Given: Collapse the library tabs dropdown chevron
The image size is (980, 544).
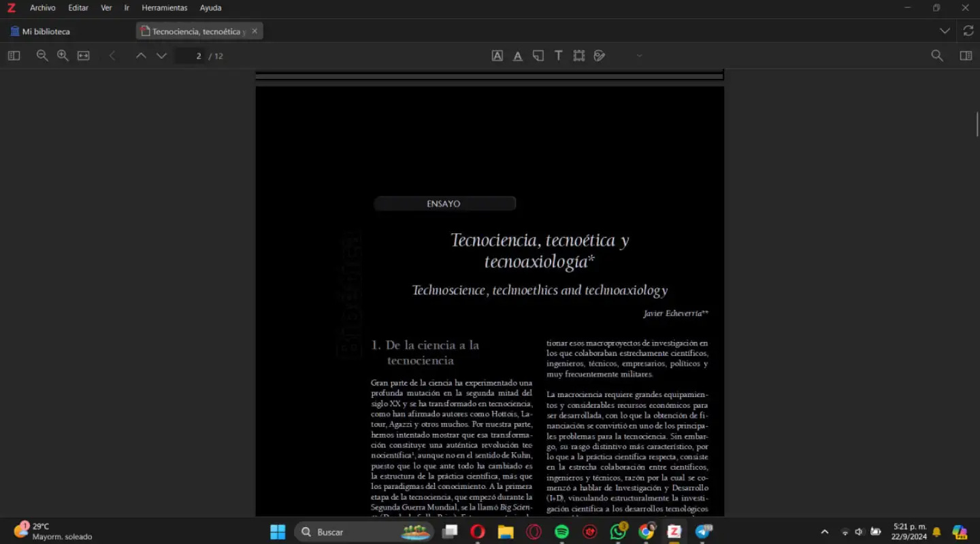Looking at the screenshot, I should [945, 31].
